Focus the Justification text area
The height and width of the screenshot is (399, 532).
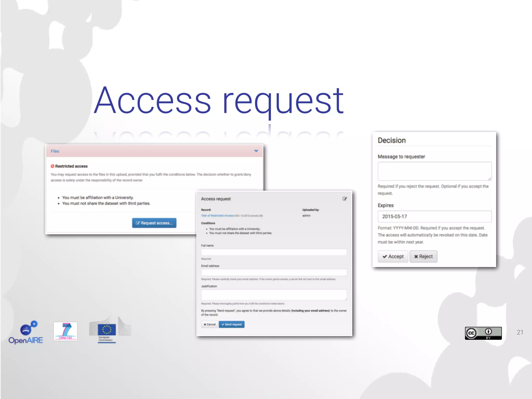(274, 295)
